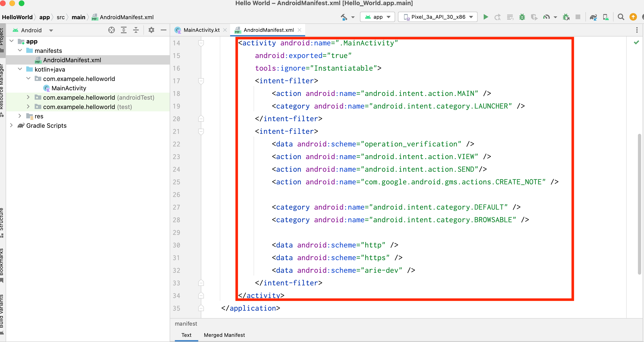Viewport: 644px width, 342px height.
Task: Expand the Gradle Scripts tree node
Action: pyautogui.click(x=11, y=125)
